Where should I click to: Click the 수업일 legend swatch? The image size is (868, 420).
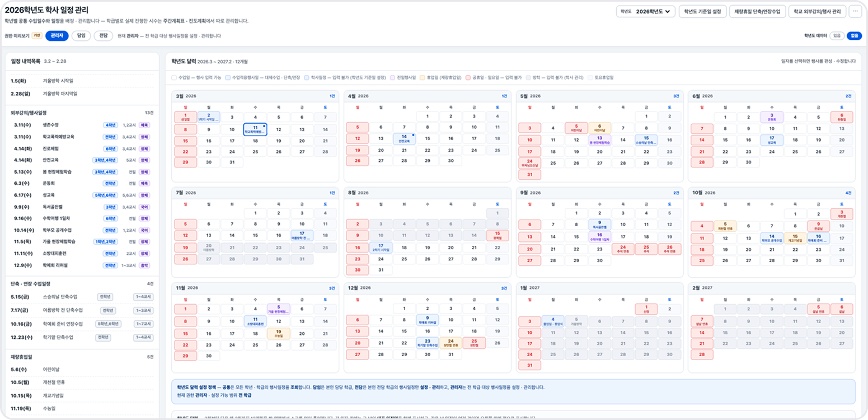pyautogui.click(x=174, y=77)
